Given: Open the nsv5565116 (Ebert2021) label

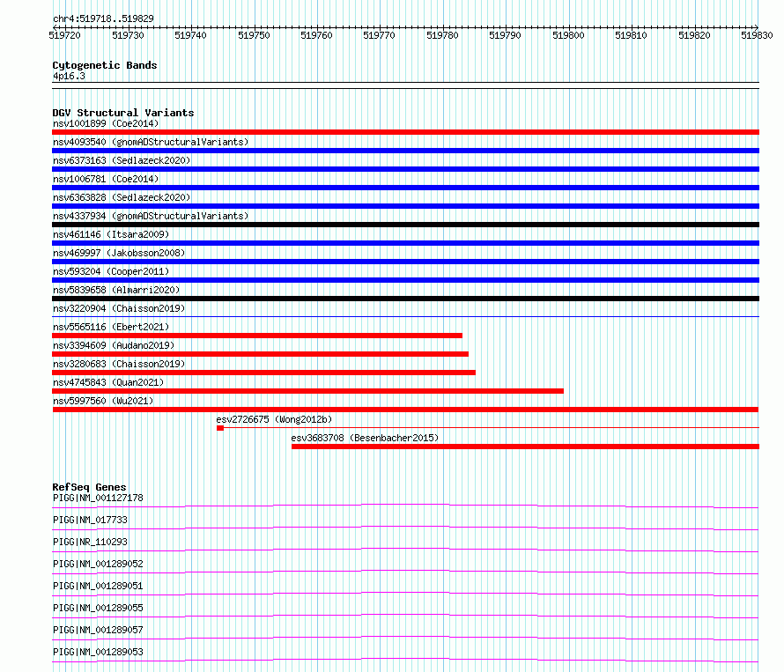Looking at the screenshot, I should tap(111, 327).
